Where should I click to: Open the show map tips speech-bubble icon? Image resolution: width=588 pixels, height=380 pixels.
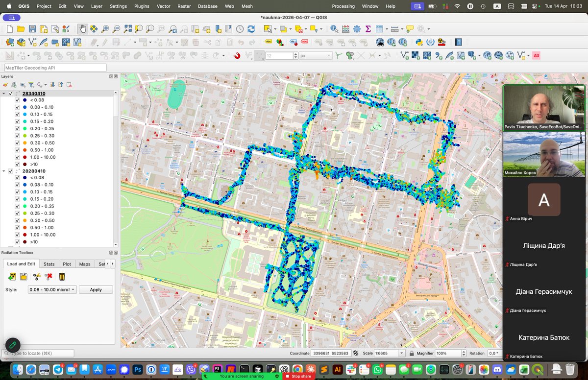pos(410,29)
